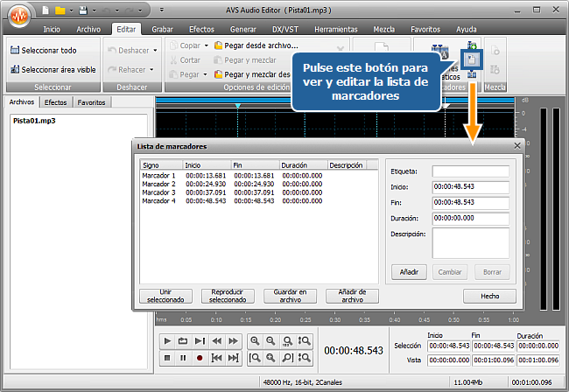Jump to next marker icon
Viewport: 569px width, 392px height.
click(233, 358)
